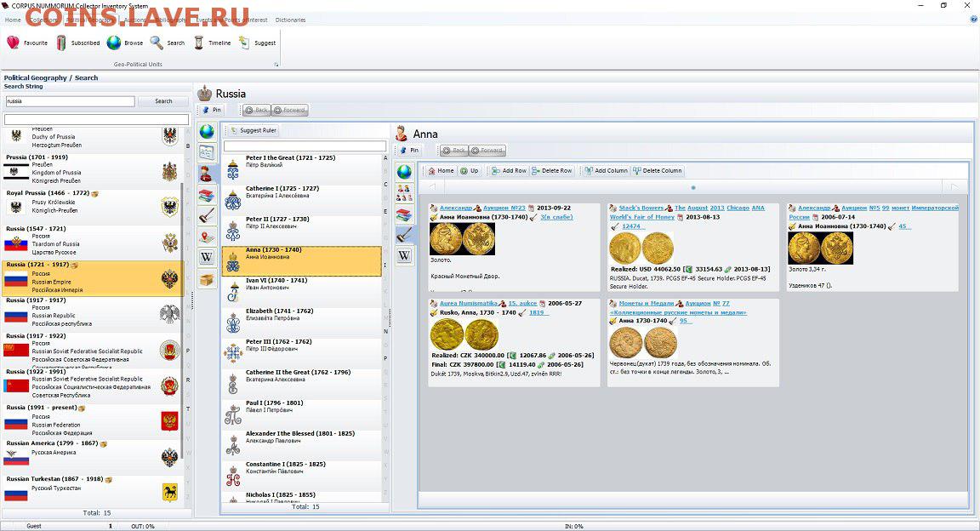Open the map pin icon in Russia's sidebar
Screen dimensions: 980x531
(207, 237)
